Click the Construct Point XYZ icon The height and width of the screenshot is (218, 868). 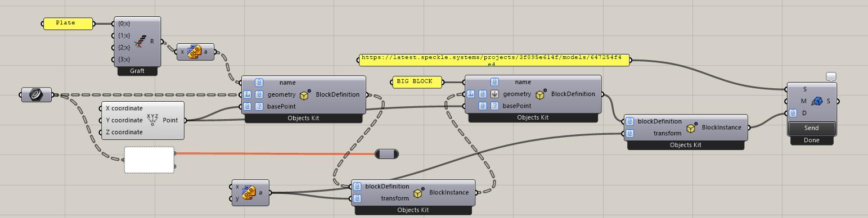(x=152, y=120)
